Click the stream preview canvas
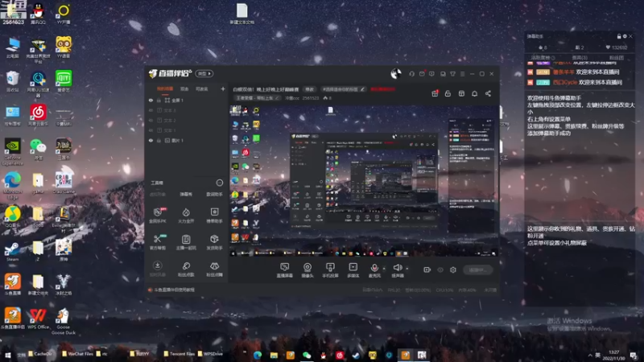644x362 pixels. pos(364,181)
